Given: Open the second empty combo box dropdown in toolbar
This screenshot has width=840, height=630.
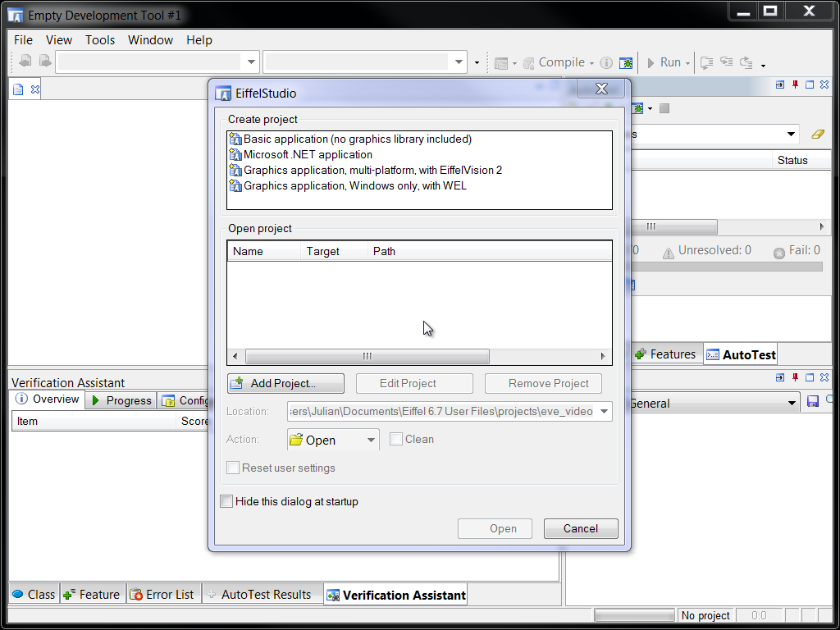Looking at the screenshot, I should pos(459,62).
